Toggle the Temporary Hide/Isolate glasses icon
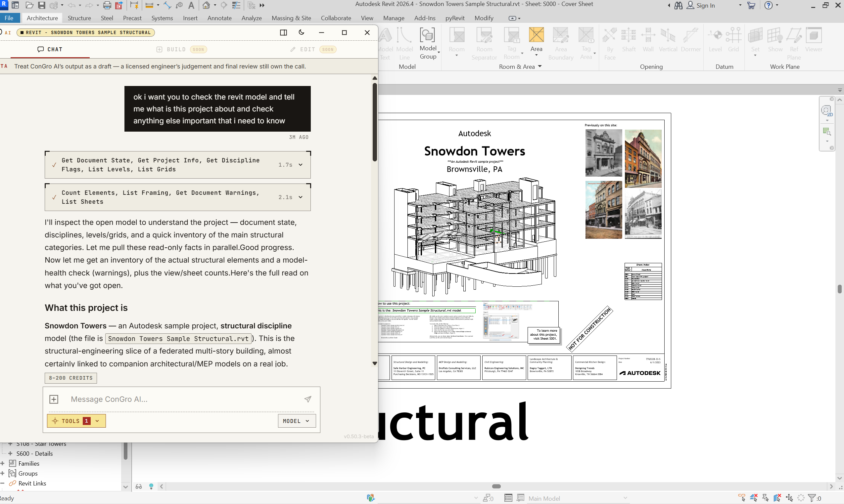Image resolution: width=844 pixels, height=504 pixels. coord(139,486)
